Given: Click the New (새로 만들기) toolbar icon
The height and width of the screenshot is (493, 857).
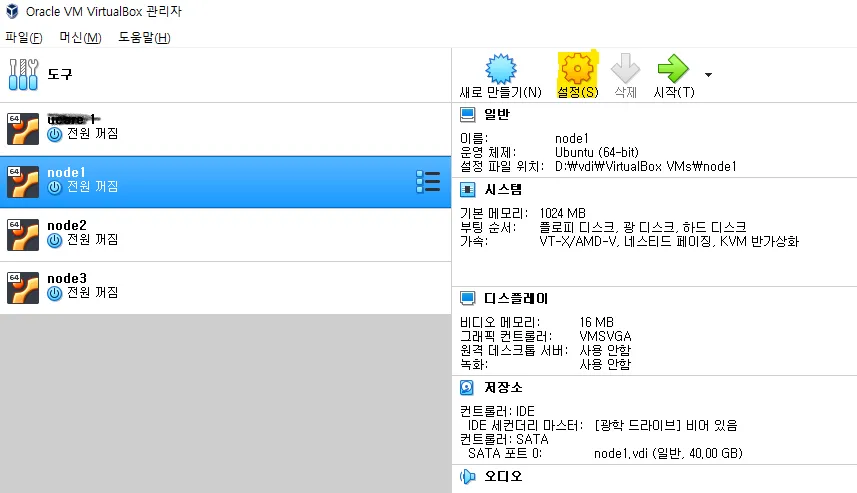Looking at the screenshot, I should click(501, 69).
